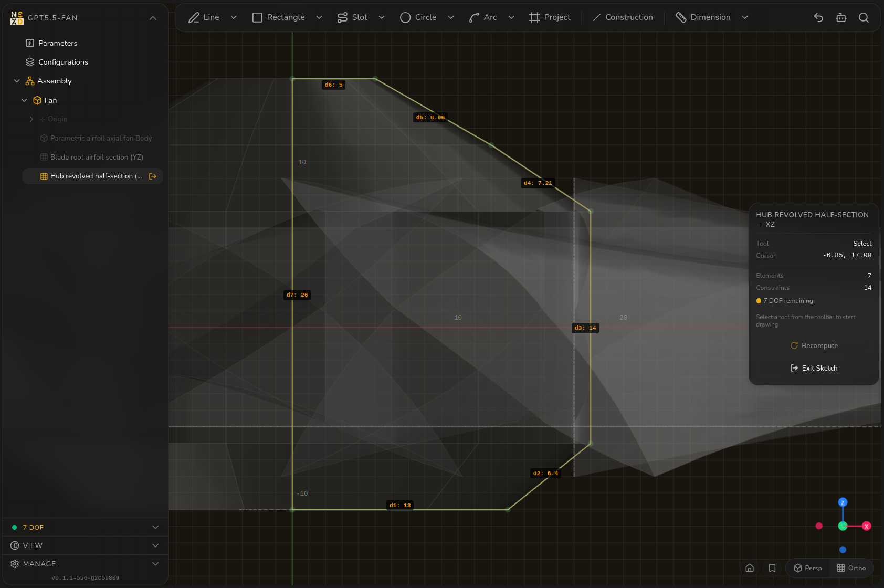Select the Dimension tool
The image size is (884, 588).
tap(703, 17)
